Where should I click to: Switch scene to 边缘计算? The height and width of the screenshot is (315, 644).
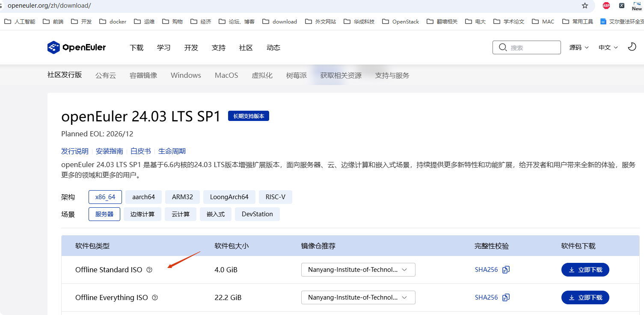(x=142, y=214)
